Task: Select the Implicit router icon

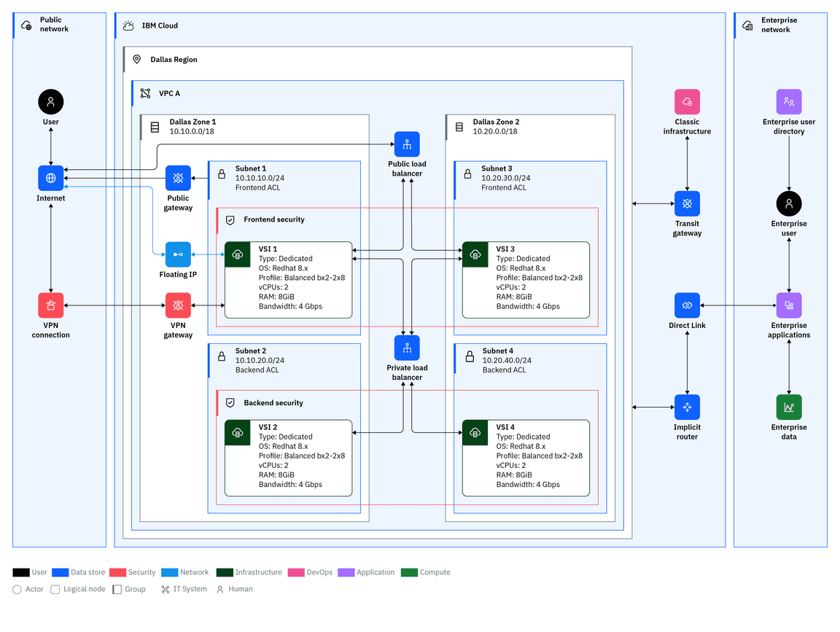Action: tap(688, 407)
